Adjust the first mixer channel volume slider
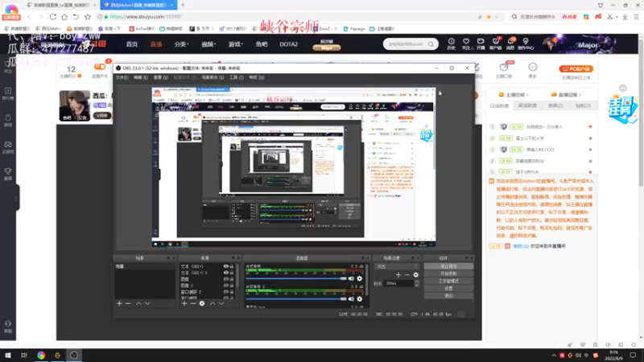644x362 pixels. (296, 278)
